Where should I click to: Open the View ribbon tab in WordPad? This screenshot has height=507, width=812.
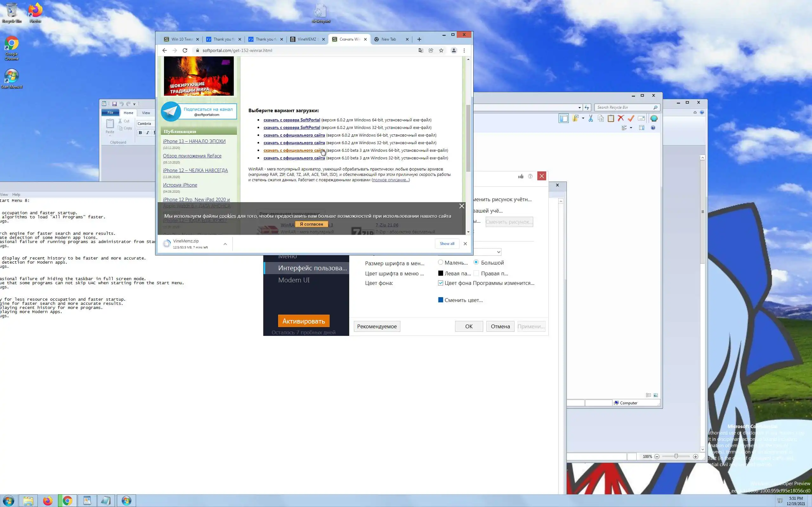(x=146, y=113)
